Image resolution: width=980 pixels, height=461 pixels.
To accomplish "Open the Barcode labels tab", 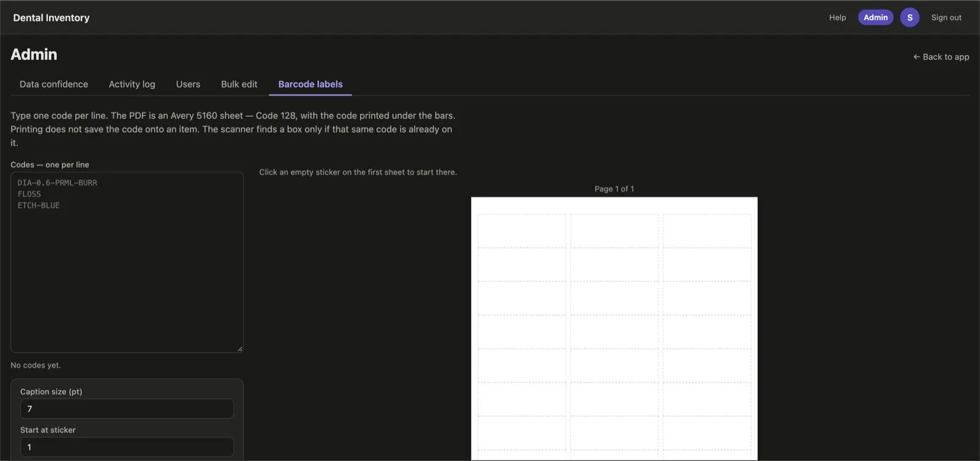I will (311, 84).
